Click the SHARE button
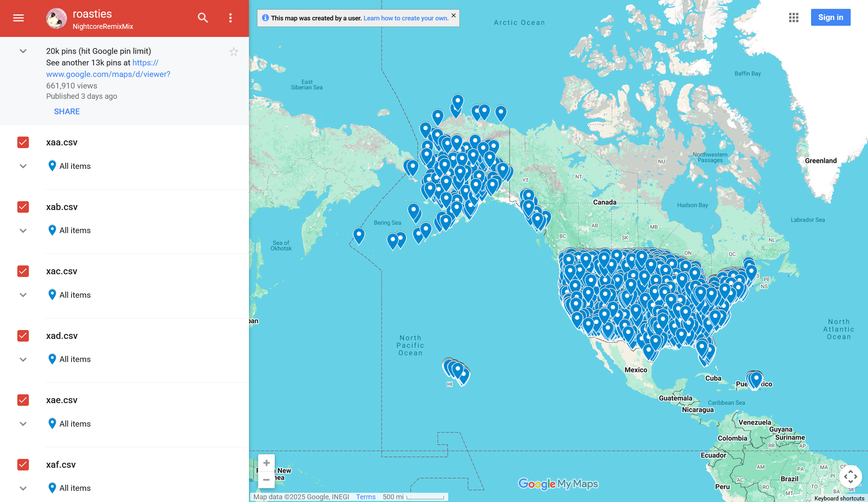This screenshot has height=502, width=868. [x=67, y=112]
